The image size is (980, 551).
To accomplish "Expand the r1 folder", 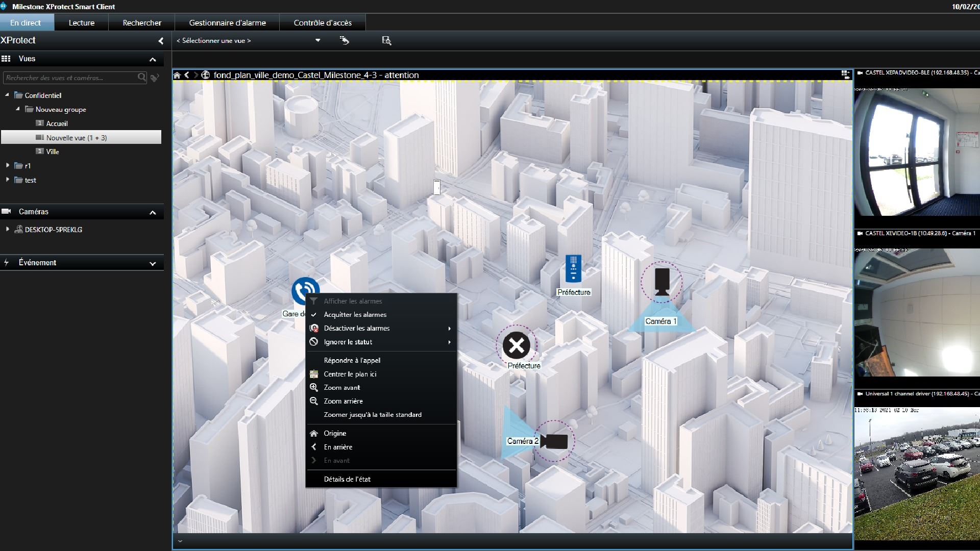I will click(7, 165).
